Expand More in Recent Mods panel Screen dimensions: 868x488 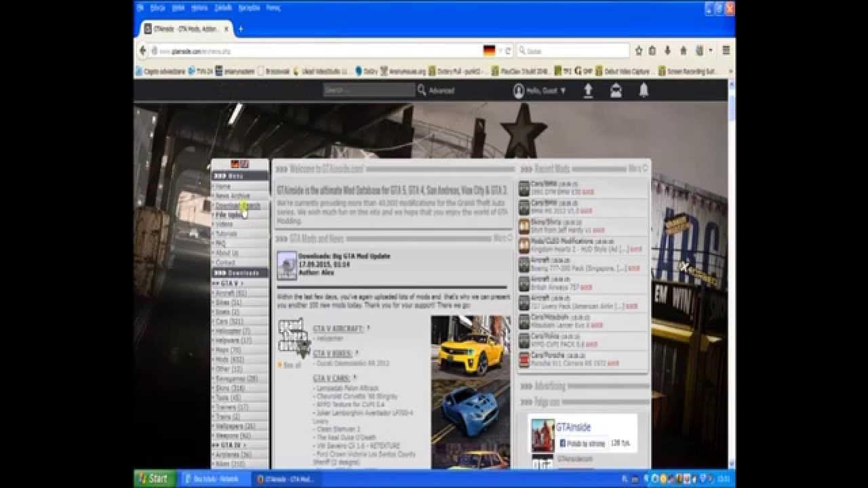pos(638,168)
